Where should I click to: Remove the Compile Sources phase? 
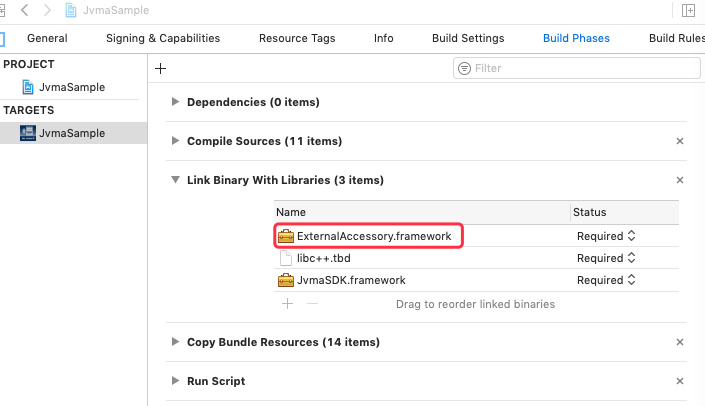(680, 142)
